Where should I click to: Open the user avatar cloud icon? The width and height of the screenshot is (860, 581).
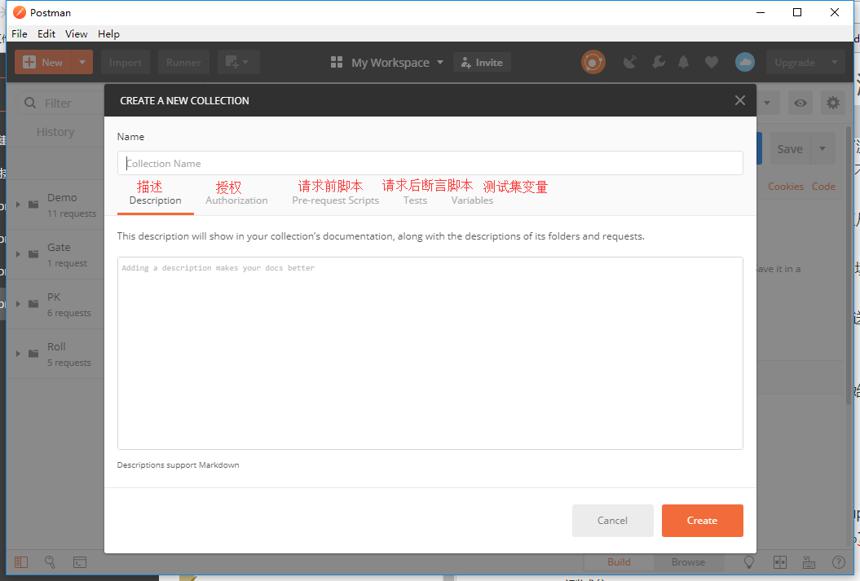(x=744, y=62)
